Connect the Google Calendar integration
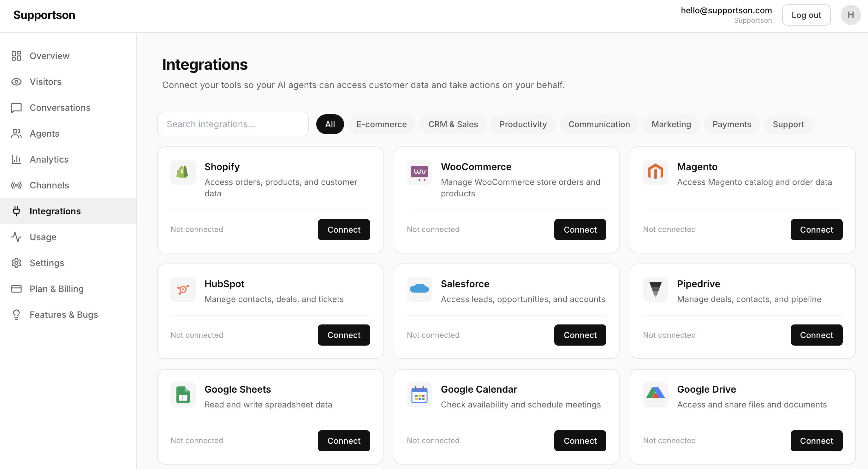 [x=580, y=441]
